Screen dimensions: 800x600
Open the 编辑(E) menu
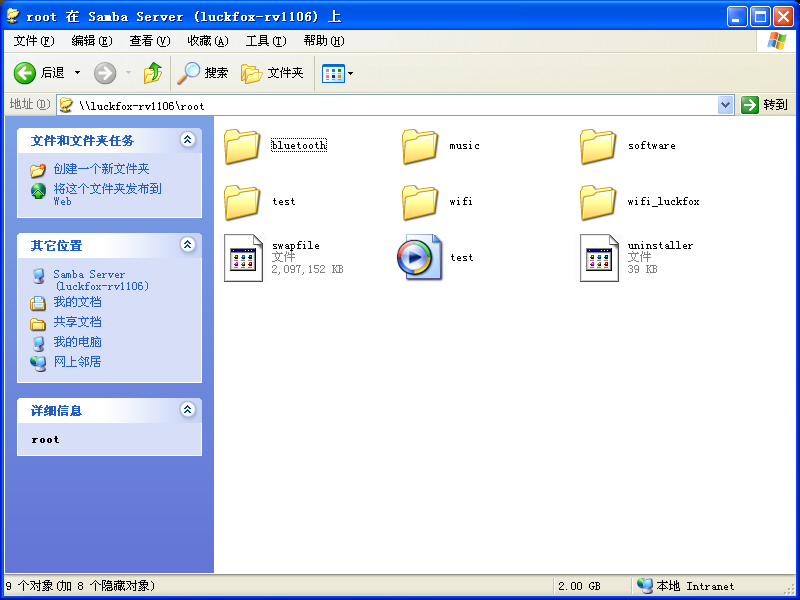click(x=92, y=41)
